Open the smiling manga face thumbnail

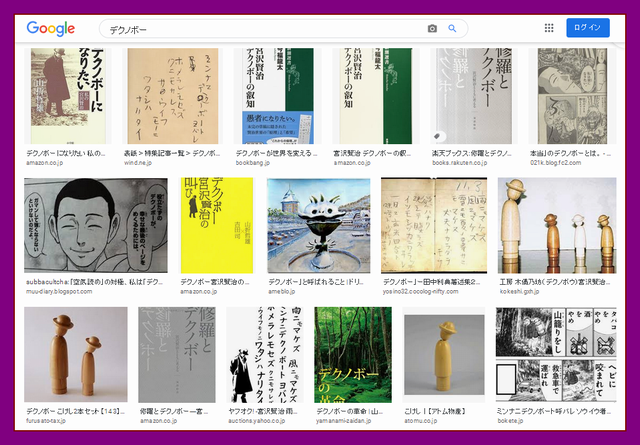coord(96,225)
